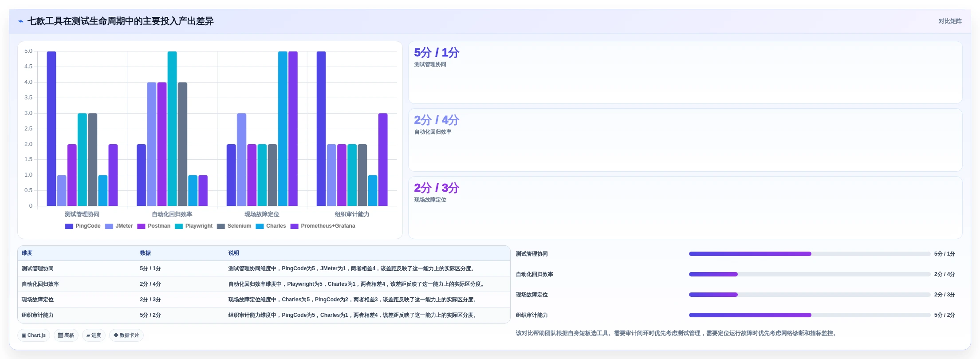
Task: Click the 测试管理协同 x-axis label in chart
Action: tap(82, 214)
